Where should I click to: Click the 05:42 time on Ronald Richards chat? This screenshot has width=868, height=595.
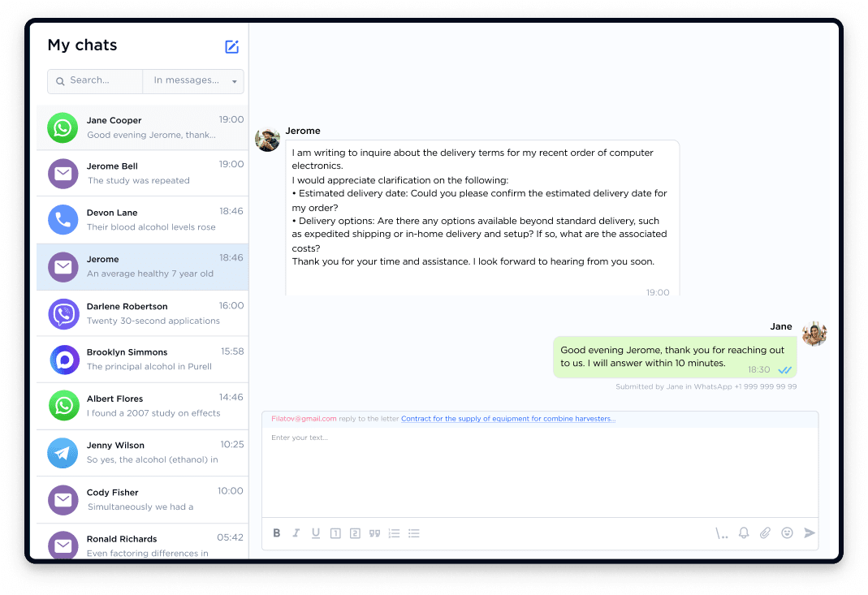(231, 537)
